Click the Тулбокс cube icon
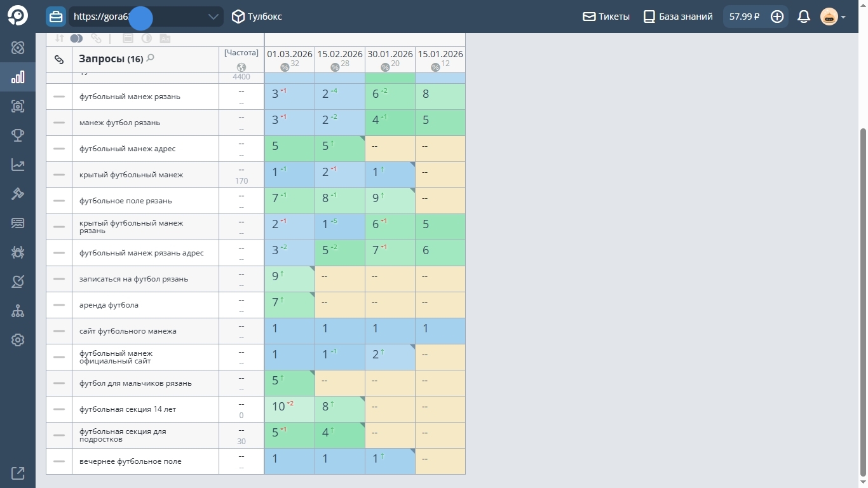 click(x=238, y=17)
